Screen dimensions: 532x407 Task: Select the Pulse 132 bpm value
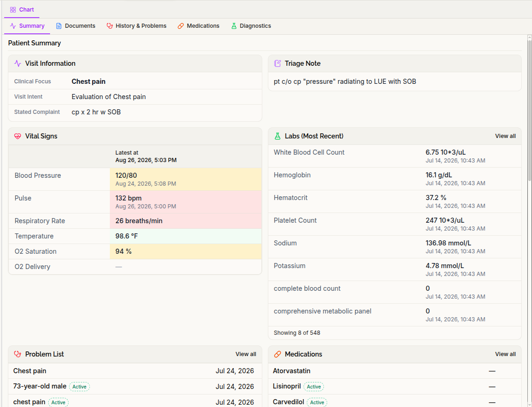click(x=128, y=198)
